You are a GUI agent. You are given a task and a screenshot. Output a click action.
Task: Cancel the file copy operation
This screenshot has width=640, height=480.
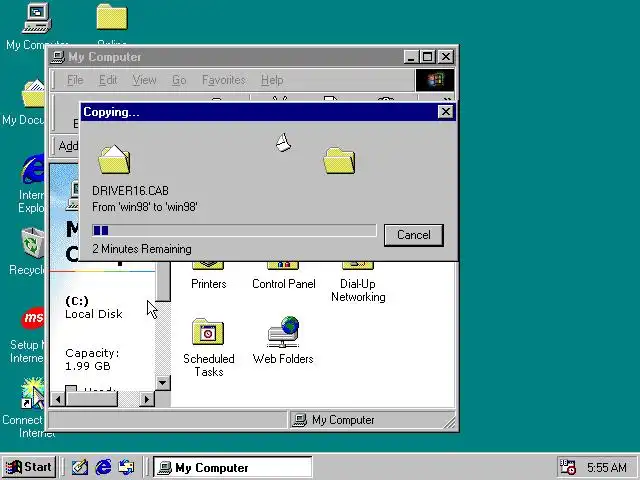point(413,235)
